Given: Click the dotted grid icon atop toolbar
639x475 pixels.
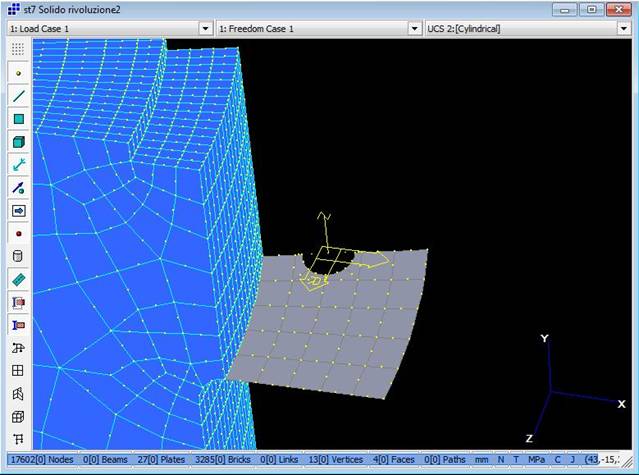Looking at the screenshot, I should 18,48.
